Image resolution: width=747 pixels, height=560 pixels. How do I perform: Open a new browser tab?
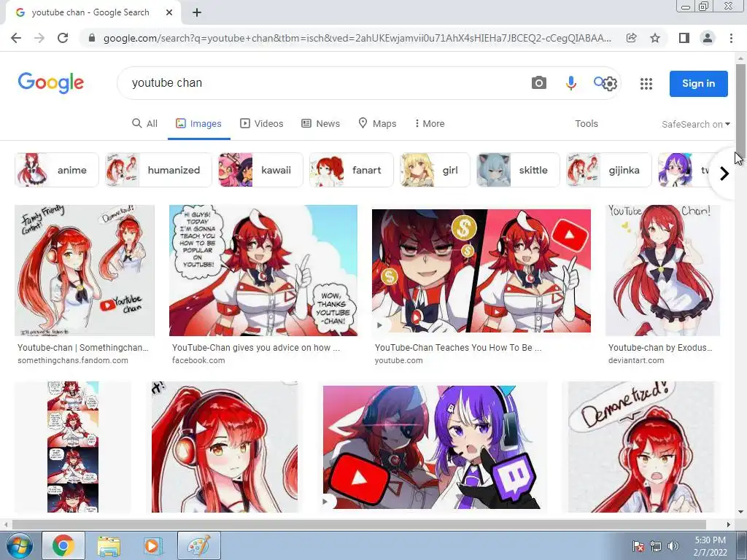(197, 13)
